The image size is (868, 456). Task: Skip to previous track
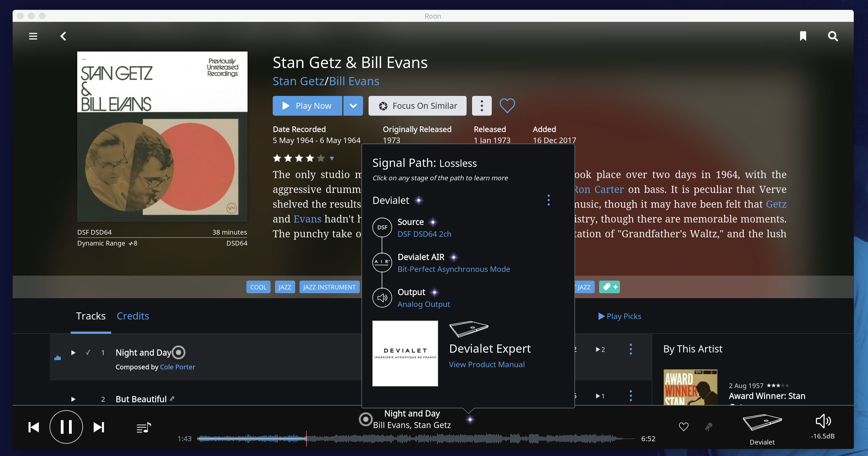coord(34,427)
